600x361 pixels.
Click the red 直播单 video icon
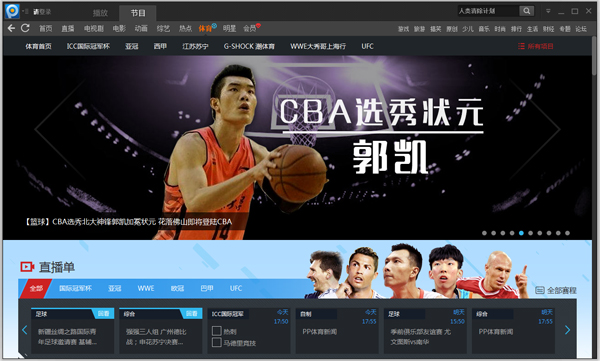tap(27, 267)
